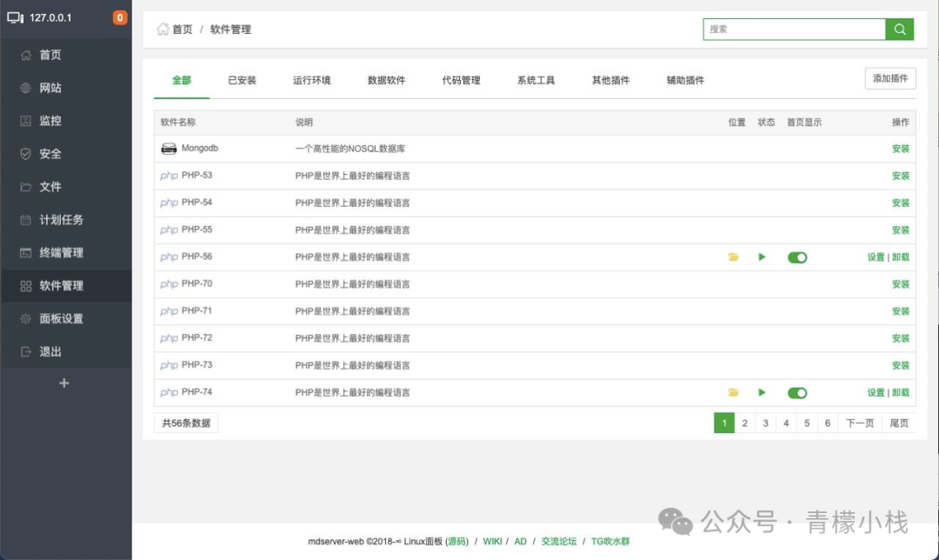Select the 代码管理 tab
Viewport: 939px width, 560px height.
pyautogui.click(x=461, y=80)
